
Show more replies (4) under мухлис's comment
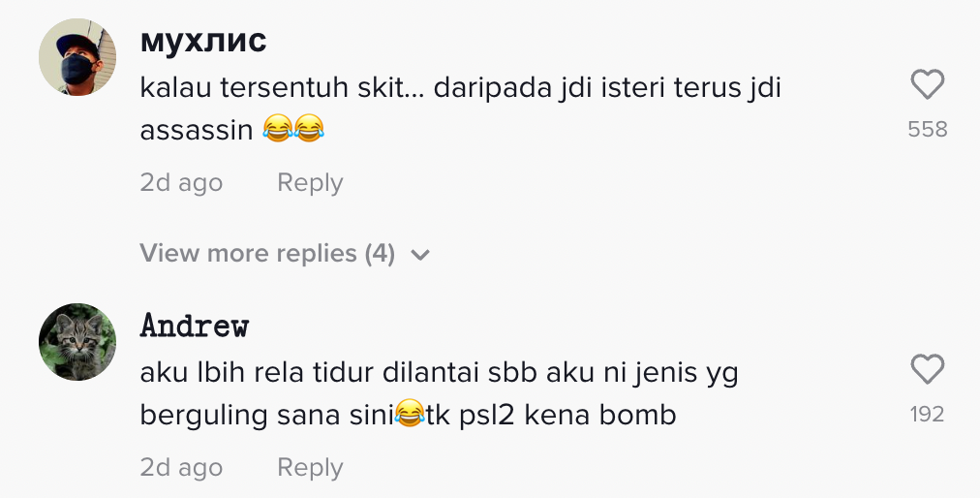[x=267, y=254]
